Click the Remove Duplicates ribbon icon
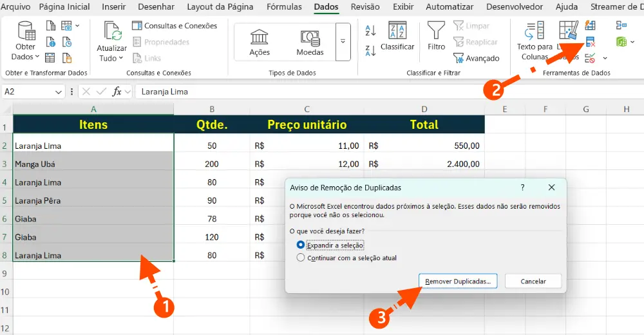The width and height of the screenshot is (644, 335). pos(590,42)
